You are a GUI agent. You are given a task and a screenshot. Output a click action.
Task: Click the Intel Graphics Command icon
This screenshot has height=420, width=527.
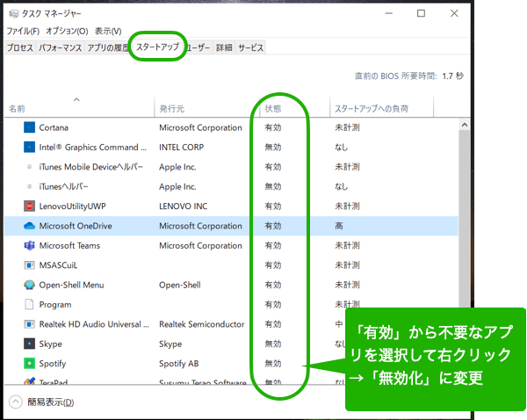(x=30, y=148)
